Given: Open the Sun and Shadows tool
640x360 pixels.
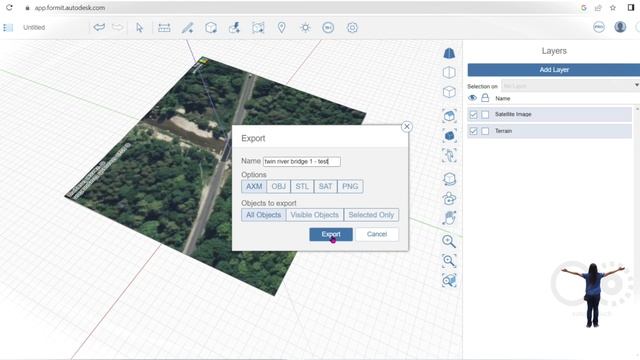Looking at the screenshot, I should (305, 27).
